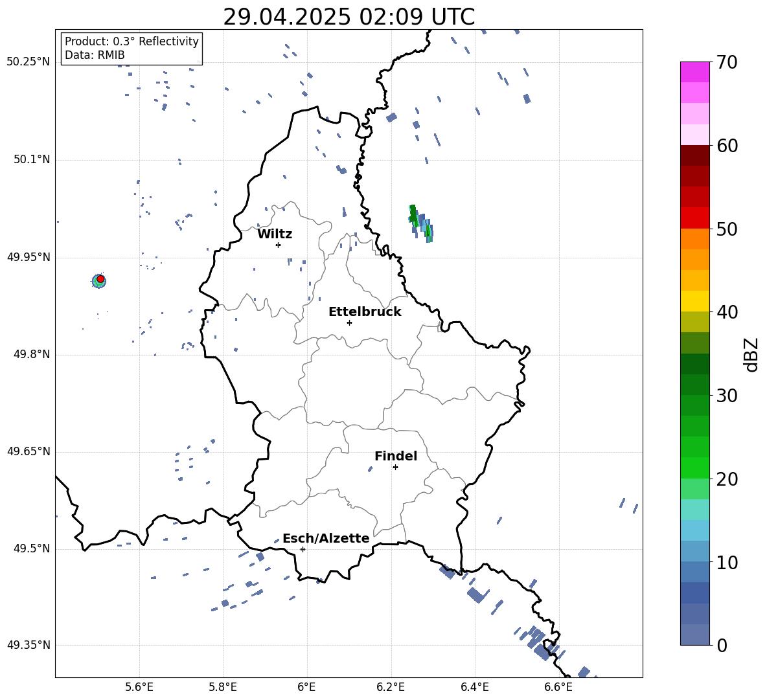Click the red dot radar echo
Screen dimensions: 767x700
pos(100,278)
